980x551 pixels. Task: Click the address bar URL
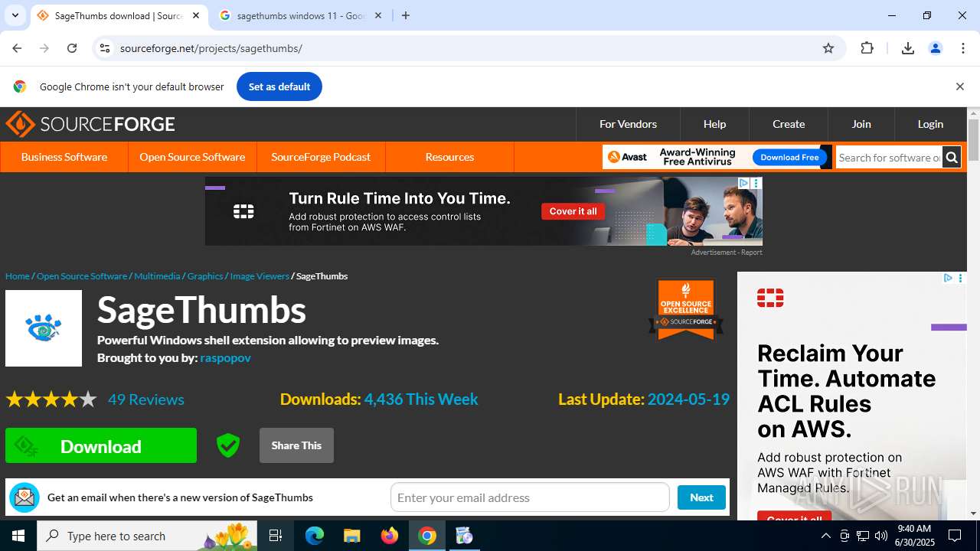pyautogui.click(x=211, y=48)
